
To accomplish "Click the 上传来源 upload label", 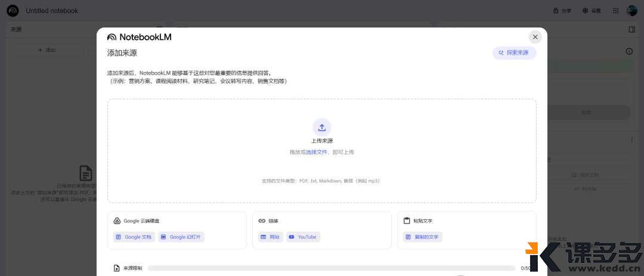I will (322, 141).
